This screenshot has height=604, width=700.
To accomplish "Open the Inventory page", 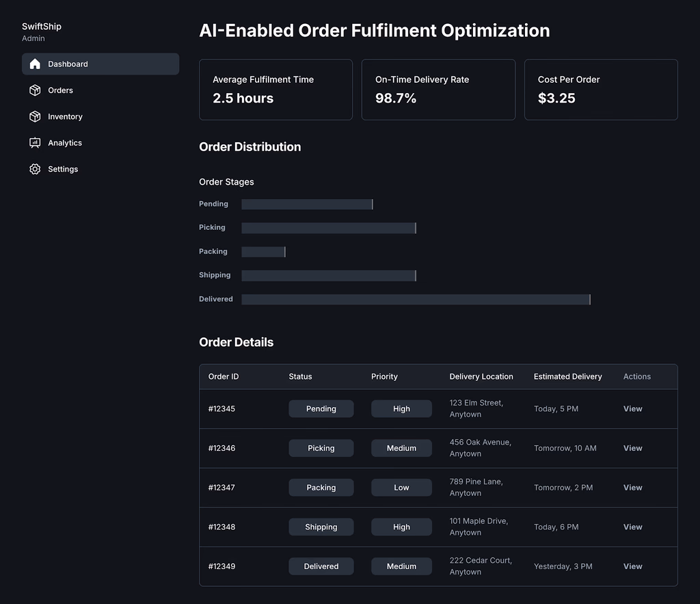I will pyautogui.click(x=100, y=116).
